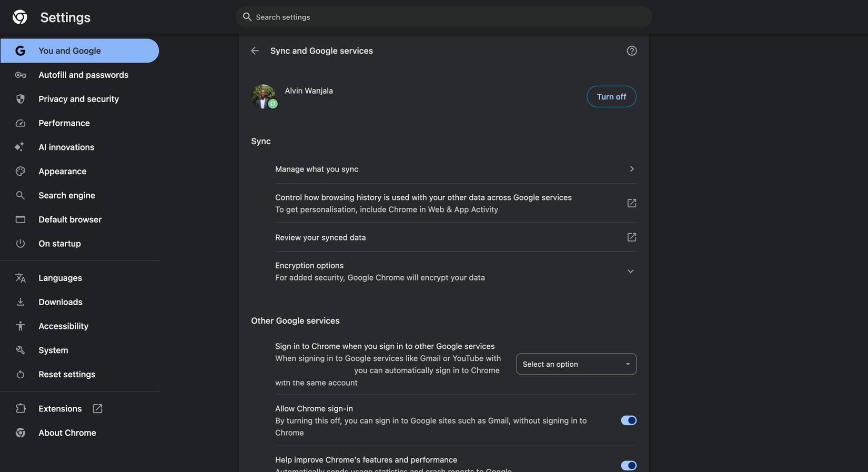The width and height of the screenshot is (868, 472).
Task: Select the Privacy and security section
Action: coord(78,98)
